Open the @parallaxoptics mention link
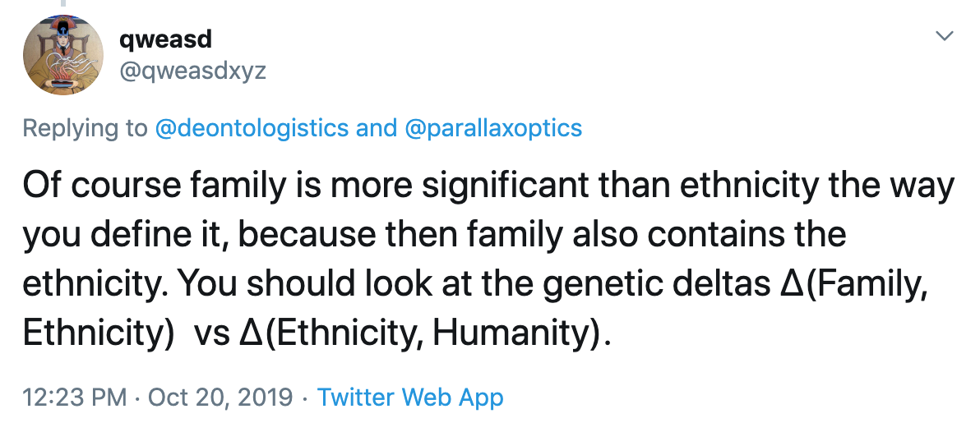Screen dimensions: 980x432 point(493,128)
